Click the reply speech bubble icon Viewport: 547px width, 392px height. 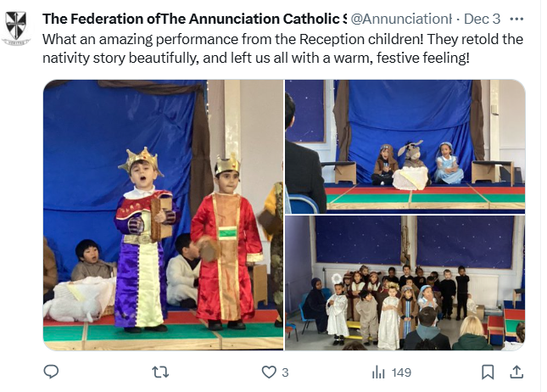tap(51, 372)
